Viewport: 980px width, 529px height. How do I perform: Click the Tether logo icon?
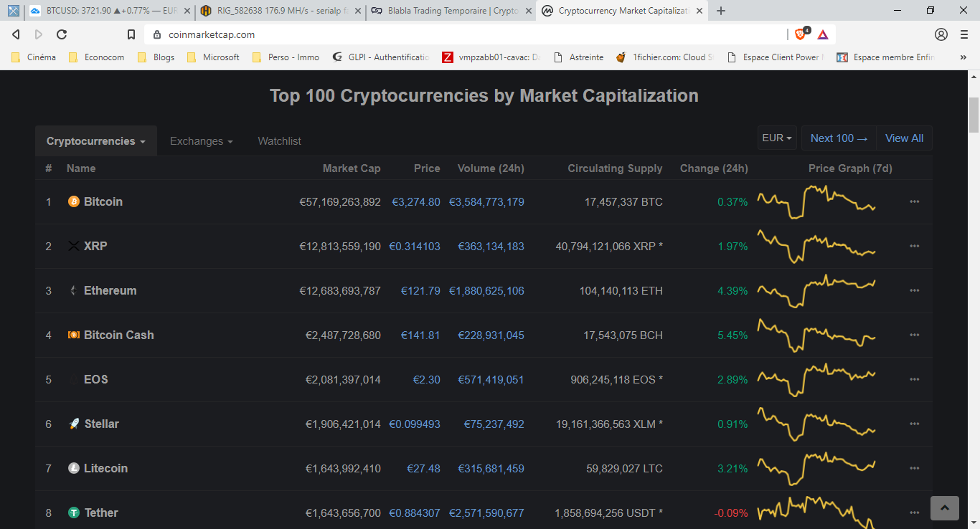coord(74,513)
